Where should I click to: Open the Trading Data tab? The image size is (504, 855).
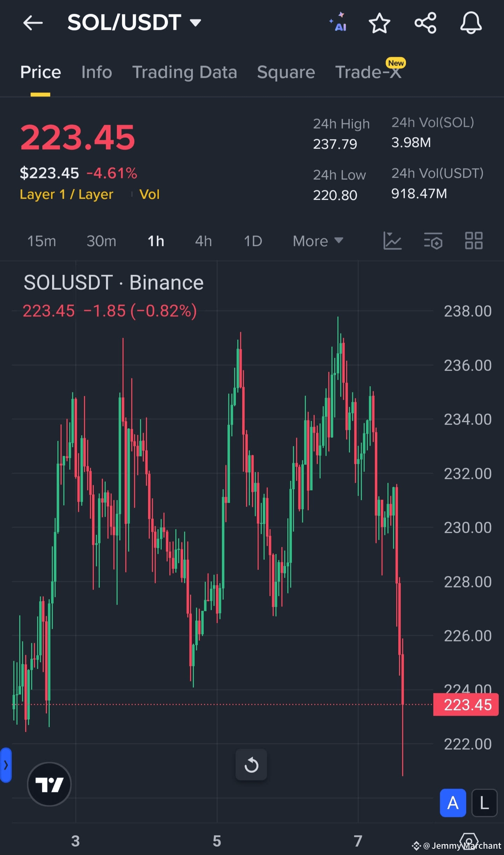coord(184,72)
